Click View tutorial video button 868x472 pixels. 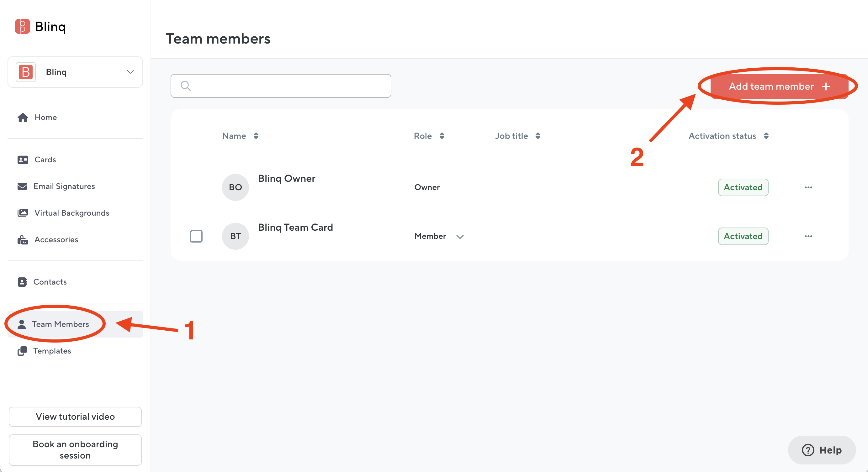click(75, 417)
